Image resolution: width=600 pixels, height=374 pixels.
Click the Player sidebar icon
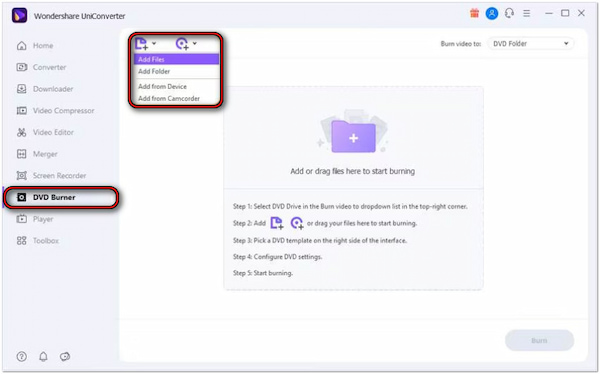pyautogui.click(x=22, y=219)
